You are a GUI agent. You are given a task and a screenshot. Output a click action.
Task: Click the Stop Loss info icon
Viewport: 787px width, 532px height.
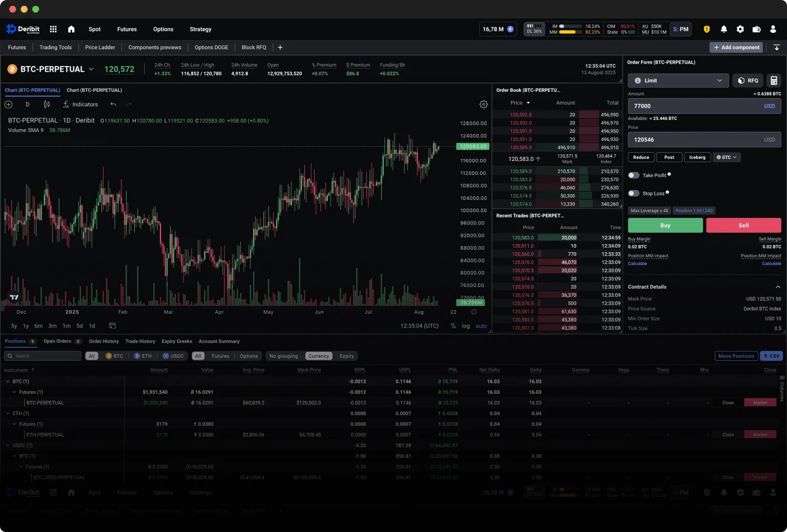pyautogui.click(x=667, y=192)
